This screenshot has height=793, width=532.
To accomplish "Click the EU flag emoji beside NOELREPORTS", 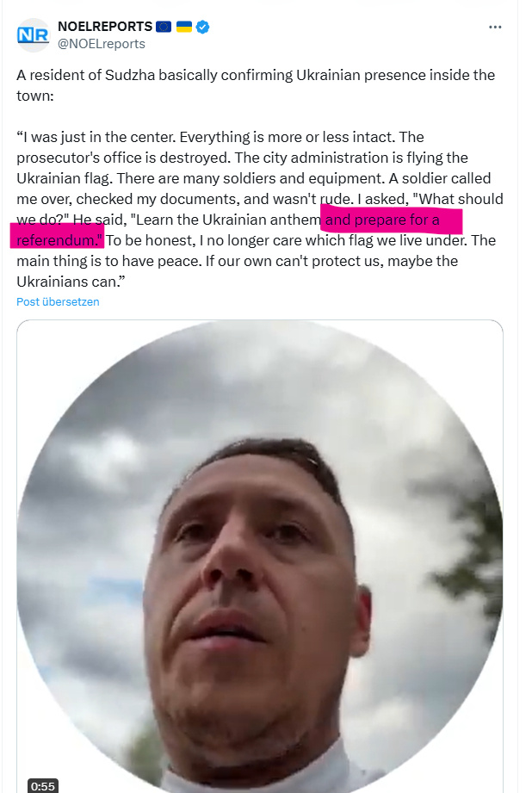I will (164, 27).
